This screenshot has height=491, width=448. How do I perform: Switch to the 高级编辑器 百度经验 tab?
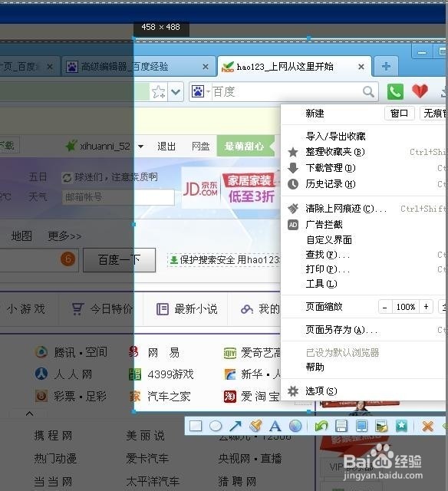pyautogui.click(x=138, y=67)
